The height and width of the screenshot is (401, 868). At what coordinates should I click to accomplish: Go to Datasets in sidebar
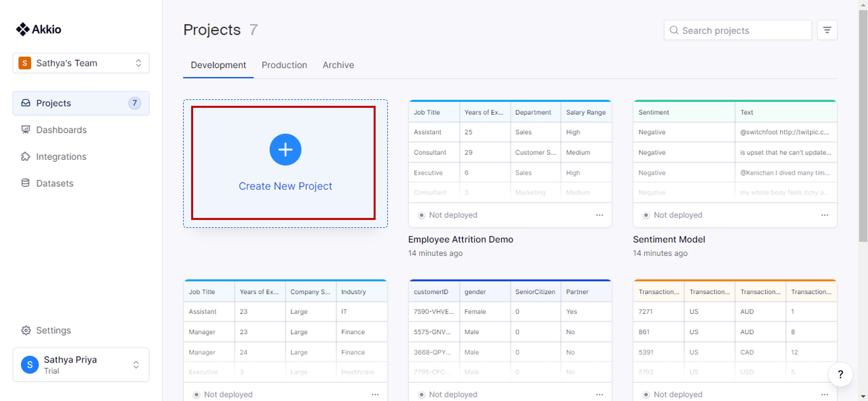point(55,183)
